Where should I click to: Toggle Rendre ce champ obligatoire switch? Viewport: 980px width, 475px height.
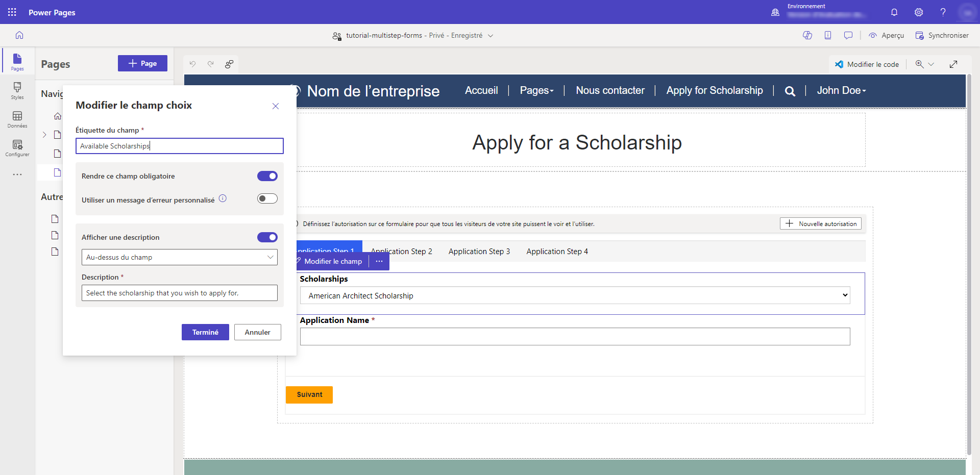267,176
